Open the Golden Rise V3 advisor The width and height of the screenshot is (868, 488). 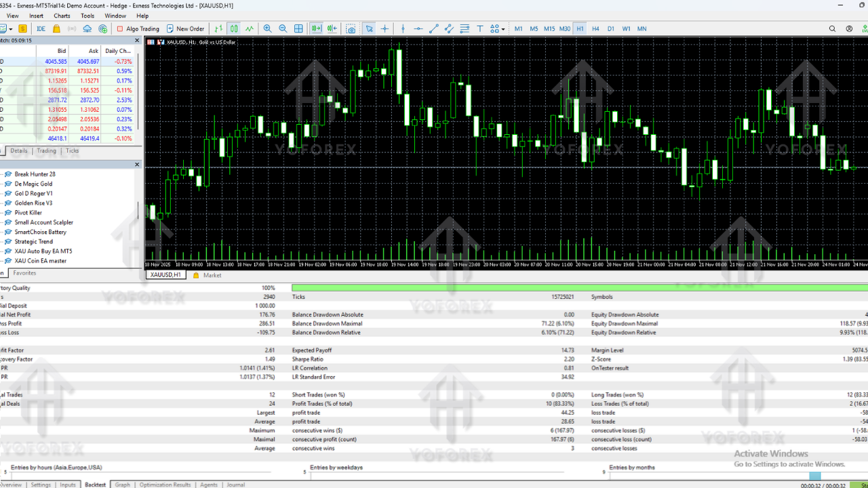pos(33,203)
